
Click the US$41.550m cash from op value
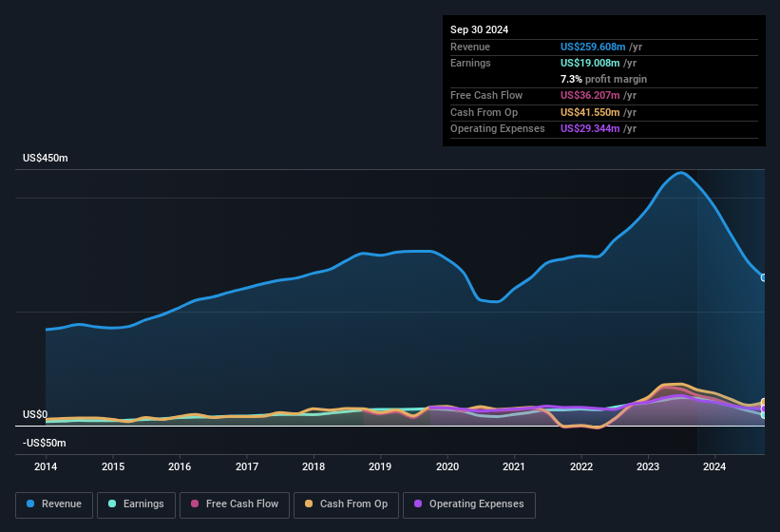[x=590, y=112]
